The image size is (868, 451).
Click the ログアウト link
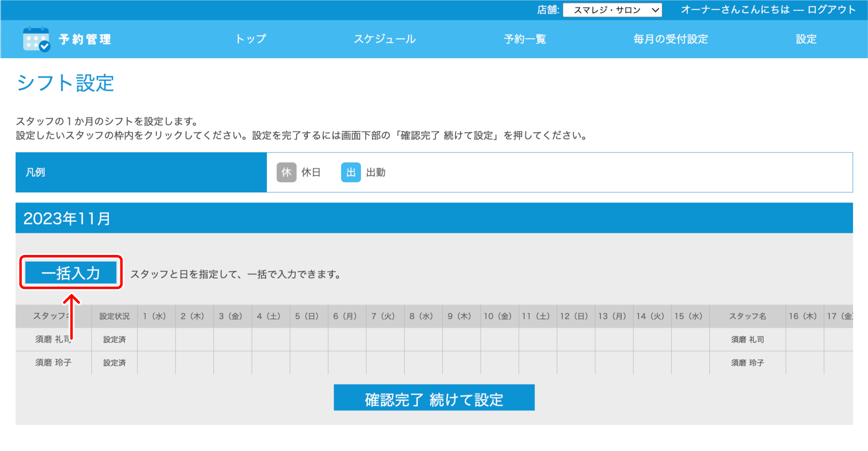831,10
